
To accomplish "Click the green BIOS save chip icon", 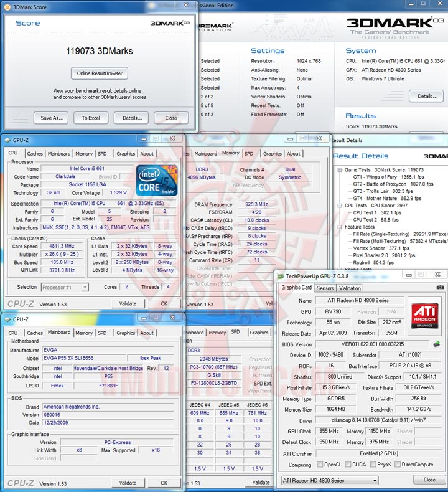I will (436, 344).
